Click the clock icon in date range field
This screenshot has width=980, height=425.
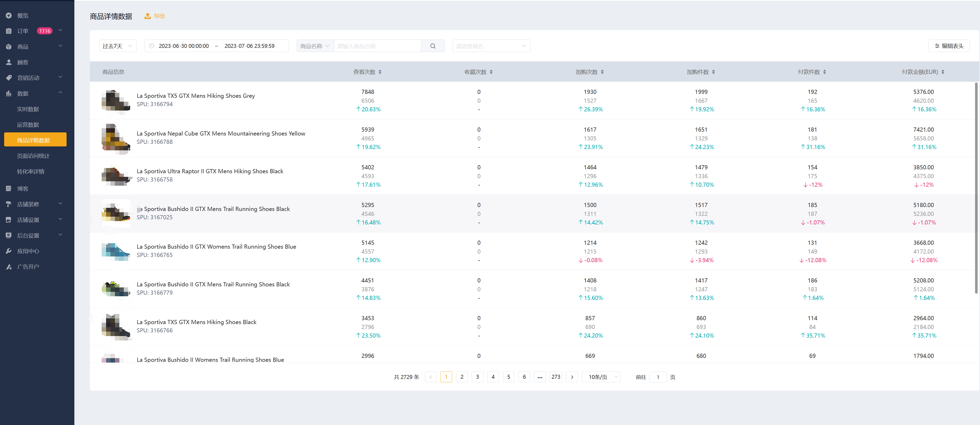pyautogui.click(x=152, y=46)
